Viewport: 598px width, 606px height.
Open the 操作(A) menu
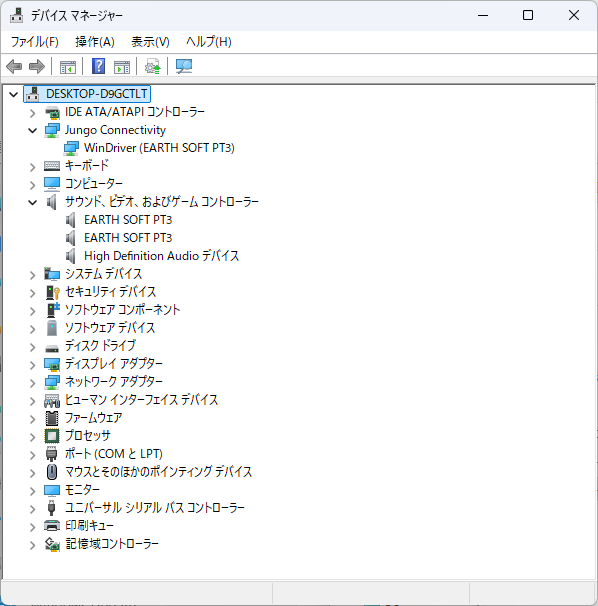[x=95, y=42]
